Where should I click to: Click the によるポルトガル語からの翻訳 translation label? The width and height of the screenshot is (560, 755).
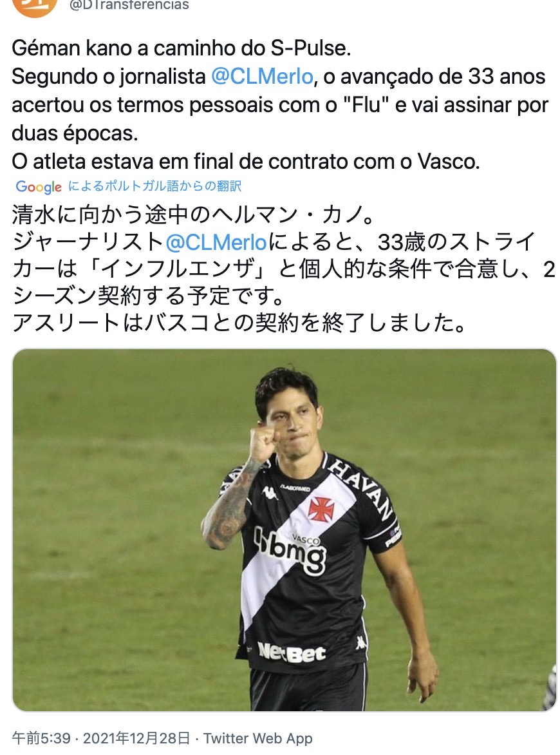[x=154, y=186]
